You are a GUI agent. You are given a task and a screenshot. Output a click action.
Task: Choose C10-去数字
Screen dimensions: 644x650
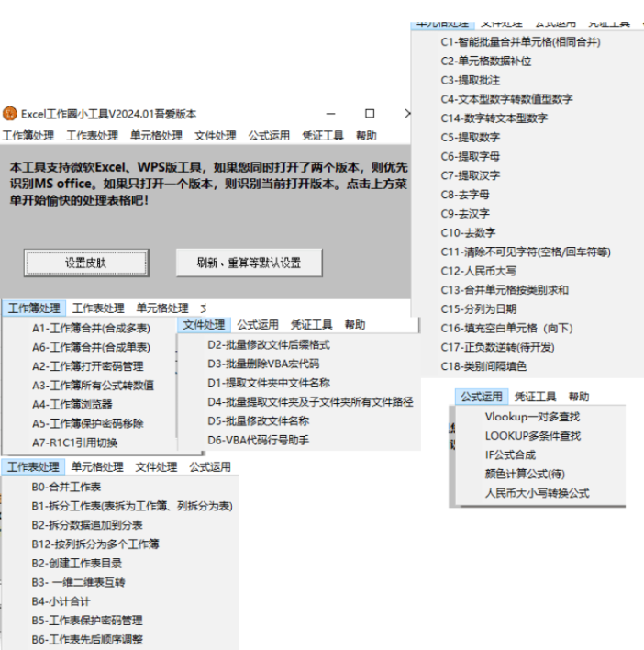[x=468, y=232]
